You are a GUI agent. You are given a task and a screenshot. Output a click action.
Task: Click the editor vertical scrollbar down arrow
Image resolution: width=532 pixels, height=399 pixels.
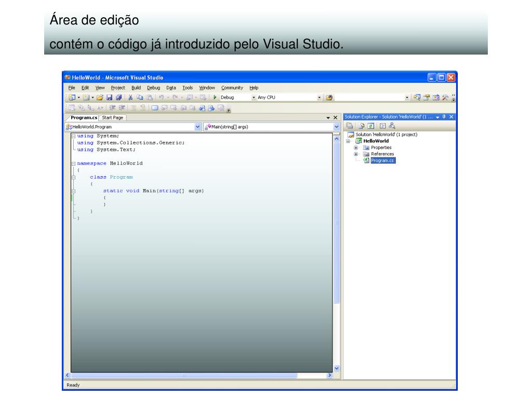click(x=337, y=368)
